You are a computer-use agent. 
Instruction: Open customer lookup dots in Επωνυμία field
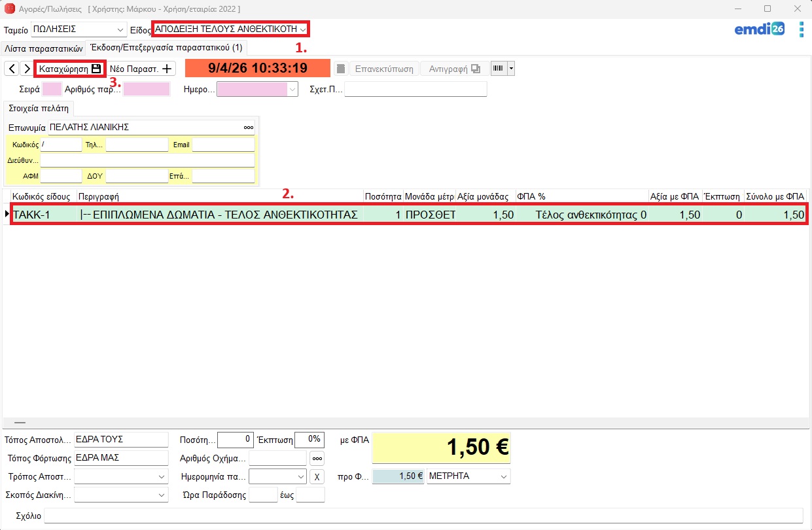[249, 128]
